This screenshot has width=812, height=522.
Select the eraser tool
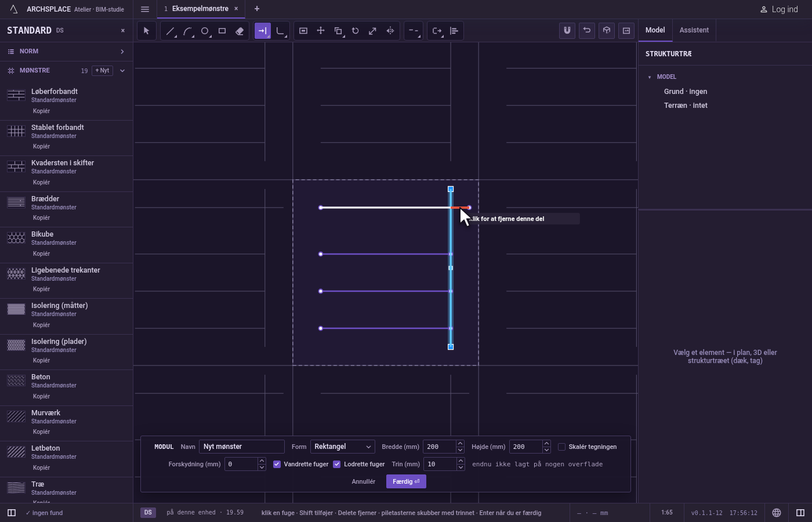240,31
